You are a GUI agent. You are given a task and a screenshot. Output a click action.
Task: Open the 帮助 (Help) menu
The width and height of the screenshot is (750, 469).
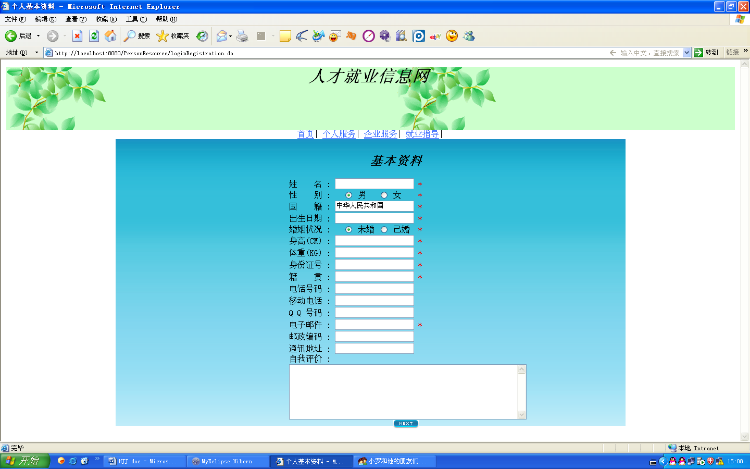tap(166, 19)
